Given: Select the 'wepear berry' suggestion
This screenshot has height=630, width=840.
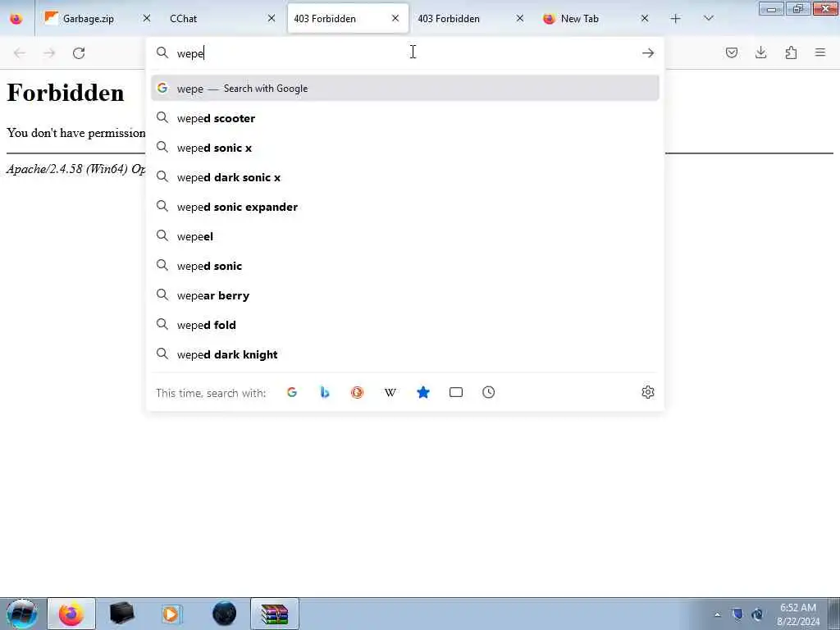Looking at the screenshot, I should click(405, 295).
